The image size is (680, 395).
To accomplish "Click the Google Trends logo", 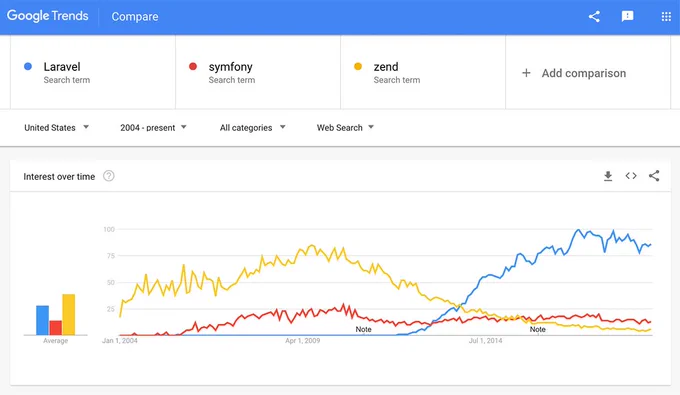I will pos(48,16).
